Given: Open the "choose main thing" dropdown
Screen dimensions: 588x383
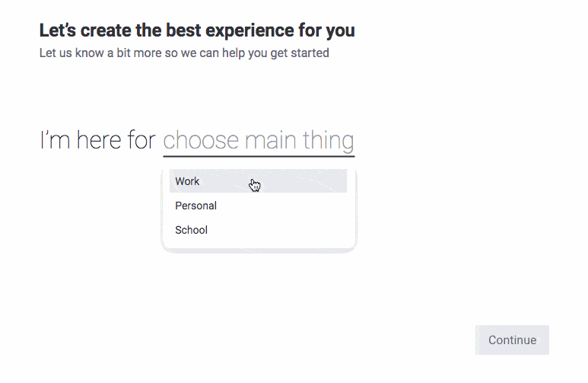Looking at the screenshot, I should (x=258, y=141).
